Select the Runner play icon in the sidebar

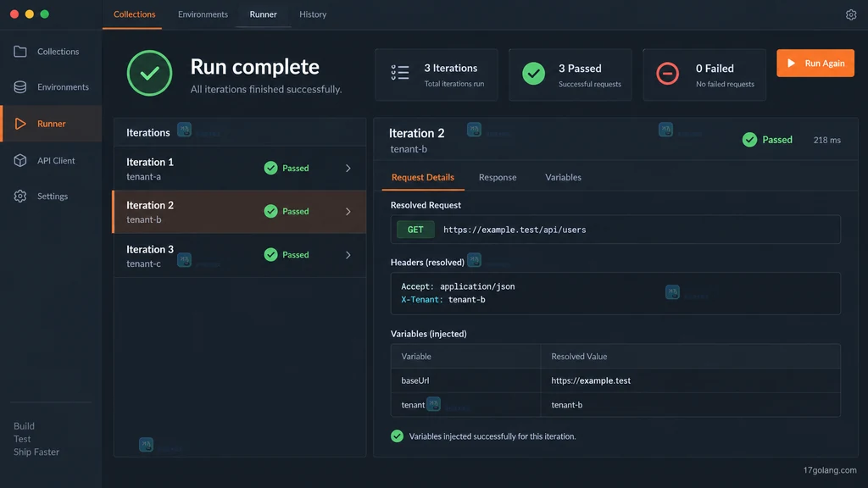pos(20,124)
